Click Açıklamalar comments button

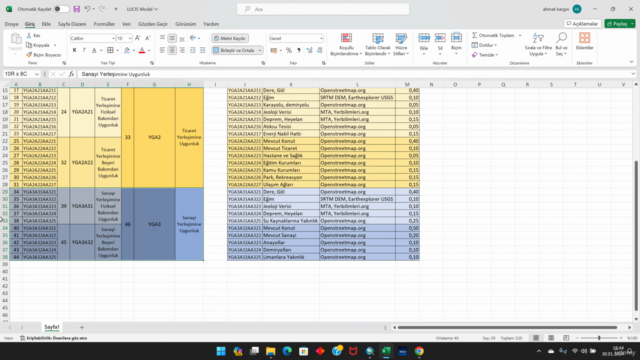coord(582,24)
